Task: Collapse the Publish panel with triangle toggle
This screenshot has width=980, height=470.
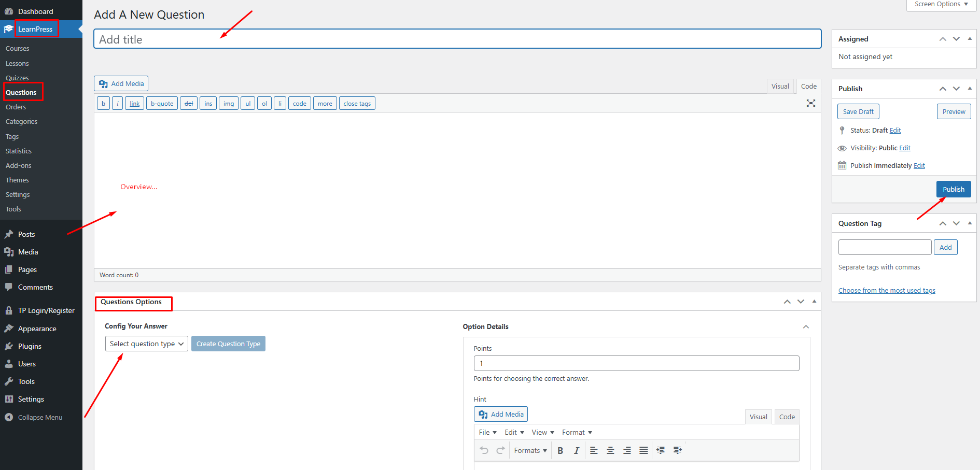Action: pos(970,89)
